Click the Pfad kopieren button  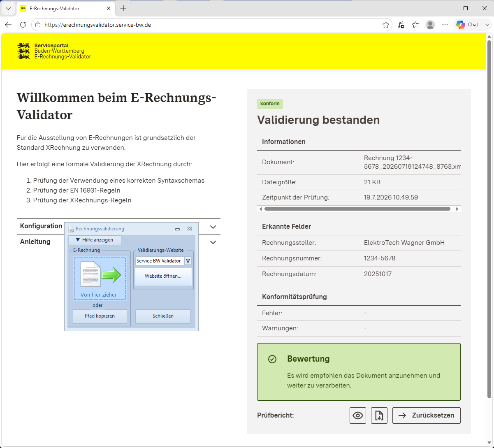tap(100, 316)
